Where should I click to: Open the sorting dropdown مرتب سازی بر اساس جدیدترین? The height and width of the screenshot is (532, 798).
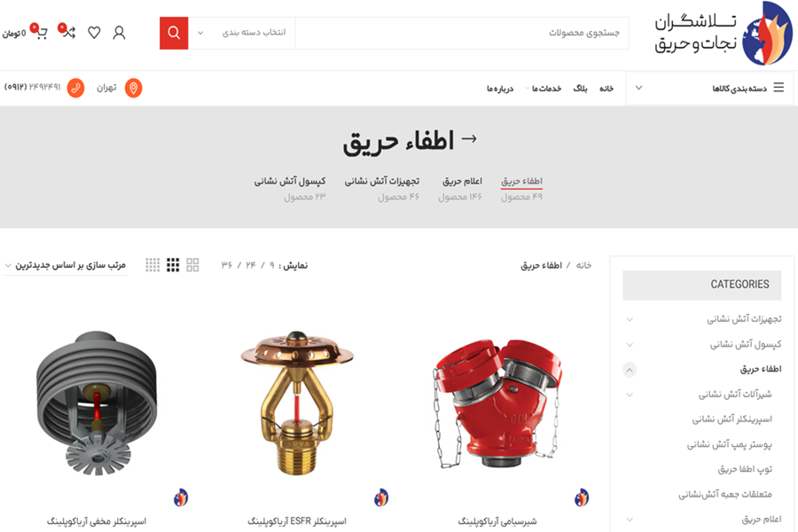tap(65, 265)
